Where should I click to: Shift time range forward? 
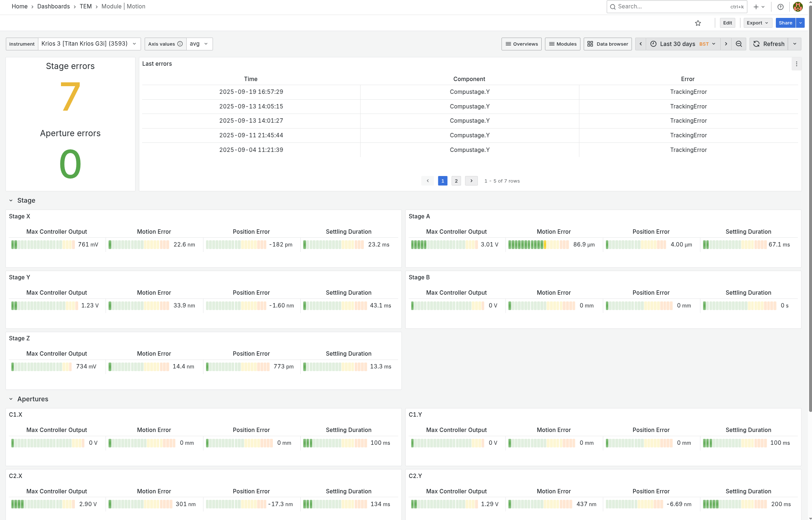click(726, 44)
